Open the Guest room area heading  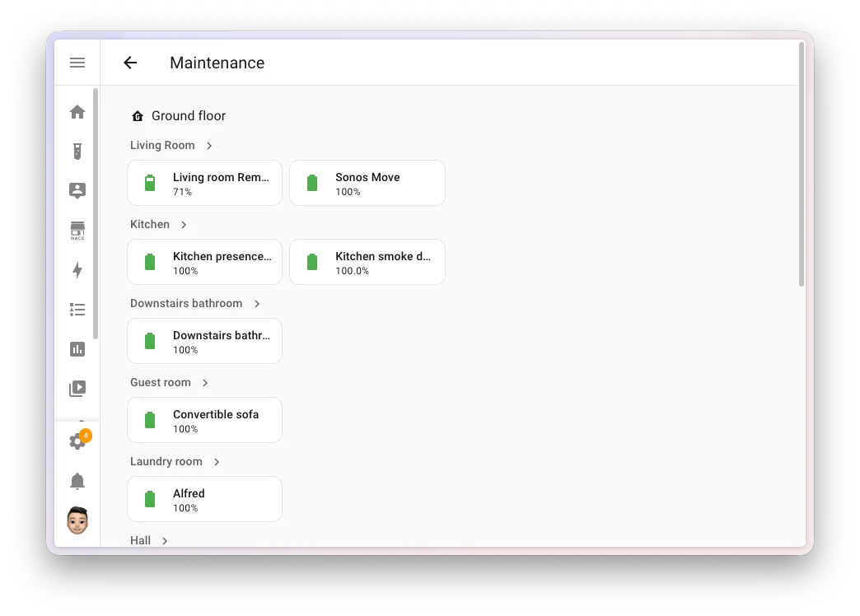click(160, 382)
